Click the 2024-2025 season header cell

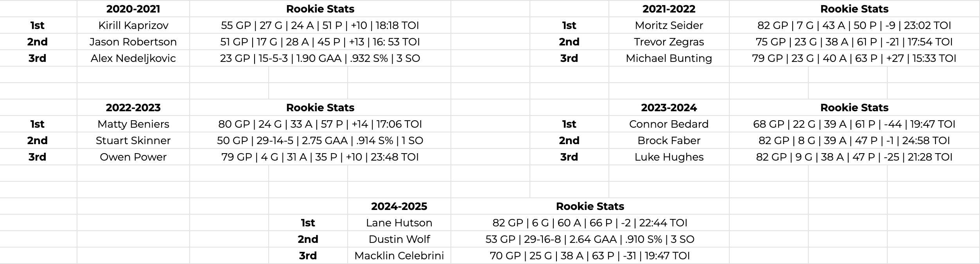tap(399, 206)
